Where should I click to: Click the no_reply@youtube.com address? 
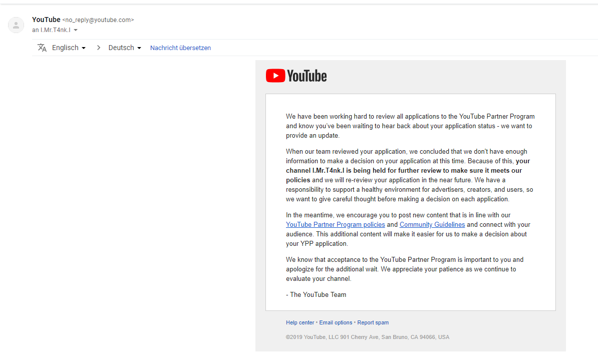(x=98, y=20)
